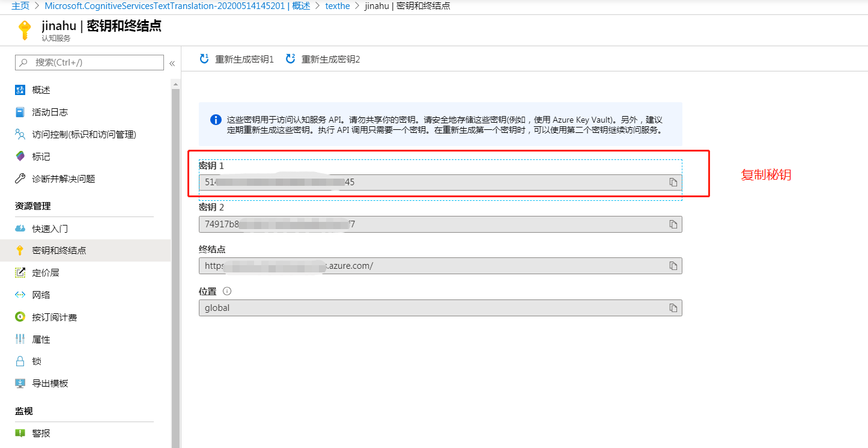This screenshot has width=868, height=448.
Task: Click the 重新生成密钥1 button label
Action: [244, 60]
